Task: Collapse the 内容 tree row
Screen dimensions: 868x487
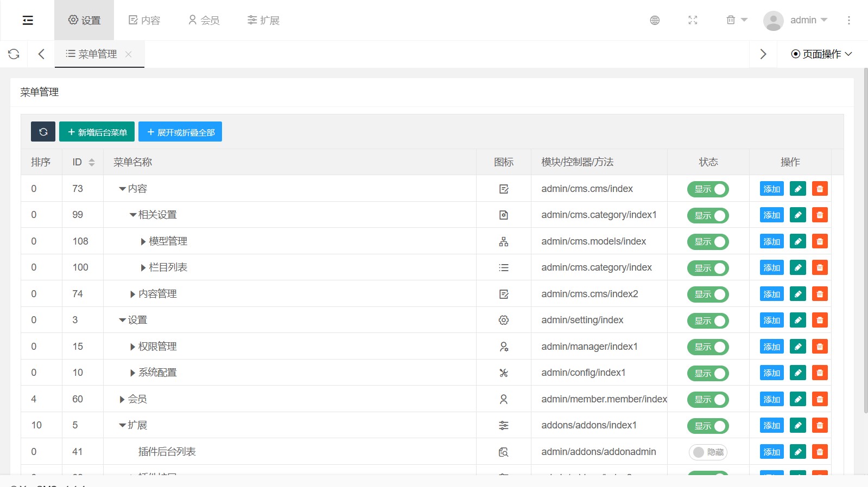Action: point(122,189)
